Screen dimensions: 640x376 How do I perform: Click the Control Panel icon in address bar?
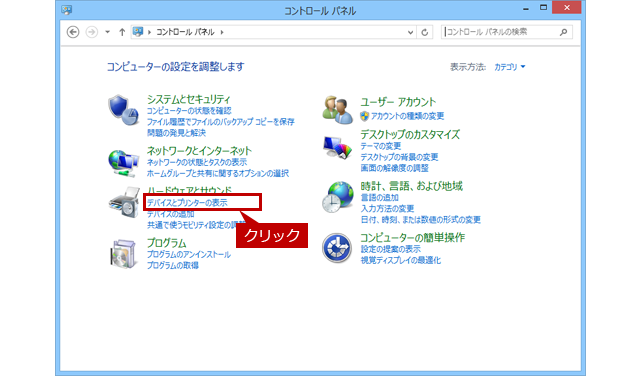(x=138, y=31)
